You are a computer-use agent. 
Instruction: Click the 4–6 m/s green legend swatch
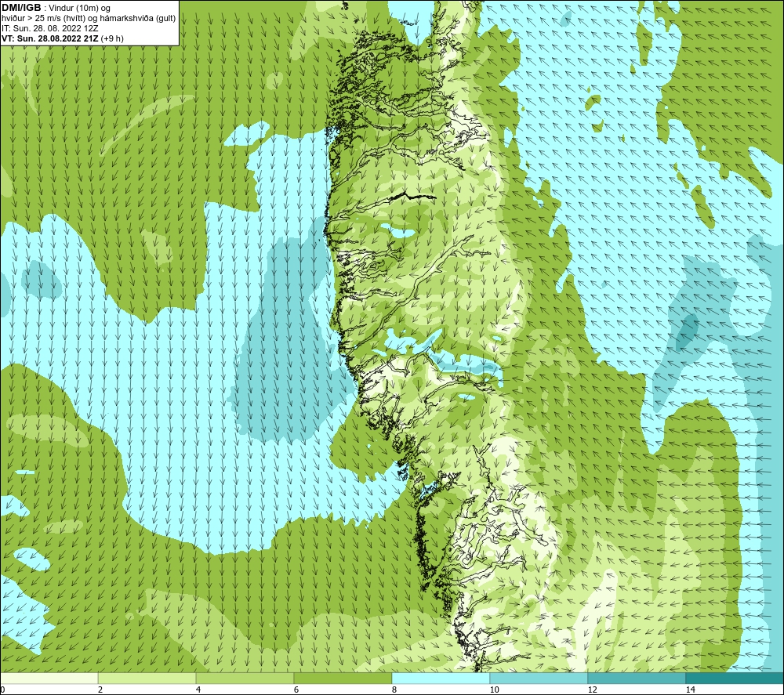tap(245, 678)
